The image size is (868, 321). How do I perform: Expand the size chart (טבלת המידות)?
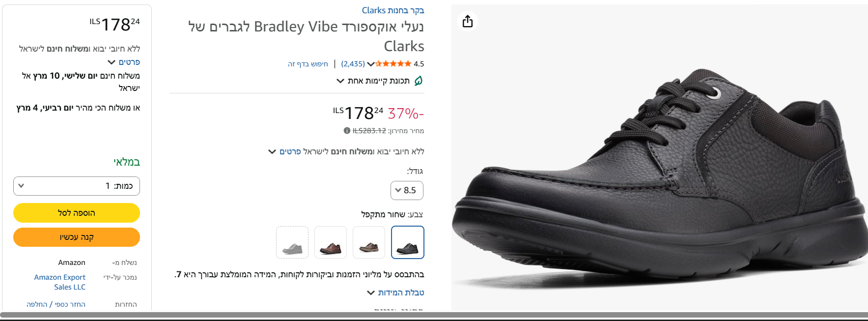[396, 292]
